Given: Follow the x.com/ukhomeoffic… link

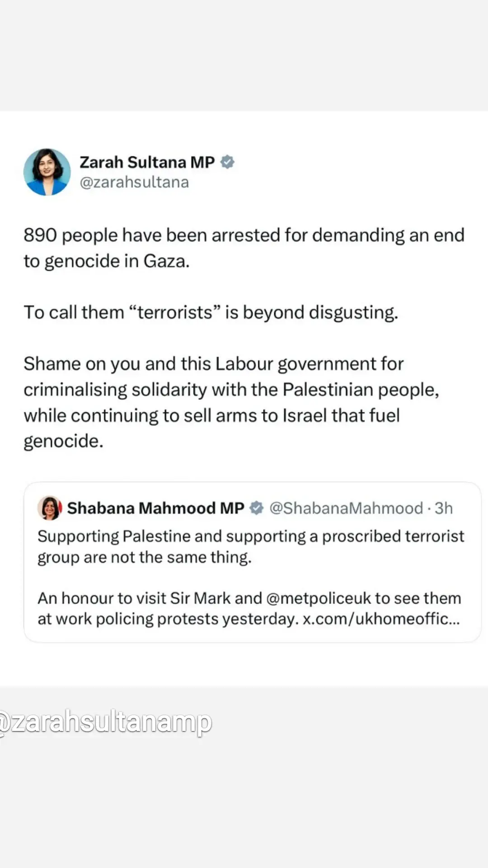Looking at the screenshot, I should pyautogui.click(x=381, y=619).
